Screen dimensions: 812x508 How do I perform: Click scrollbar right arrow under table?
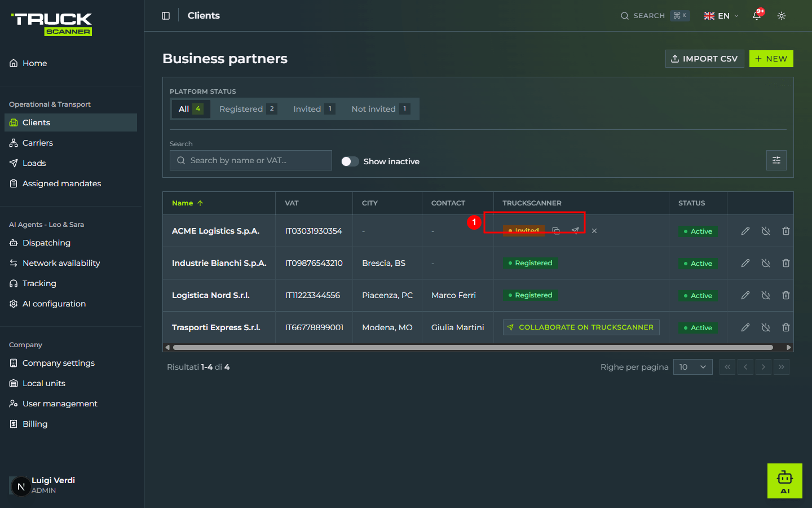coord(789,348)
